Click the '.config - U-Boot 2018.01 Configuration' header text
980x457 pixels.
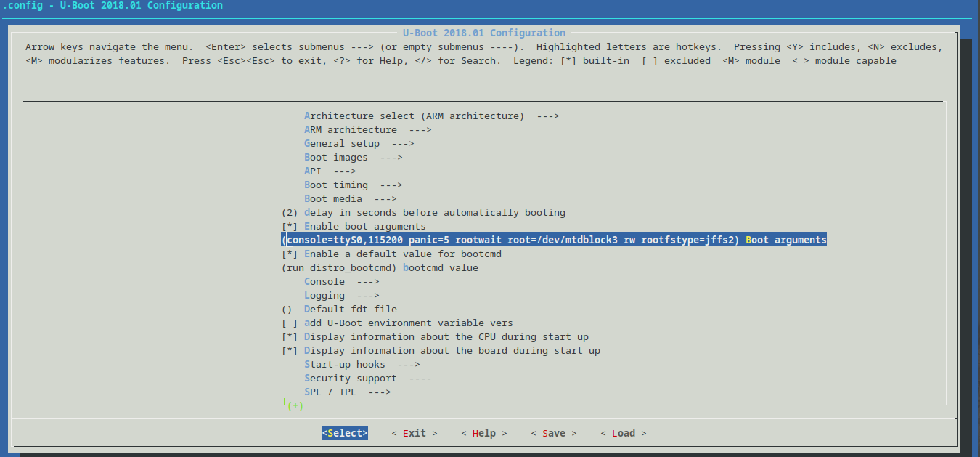(113, 6)
